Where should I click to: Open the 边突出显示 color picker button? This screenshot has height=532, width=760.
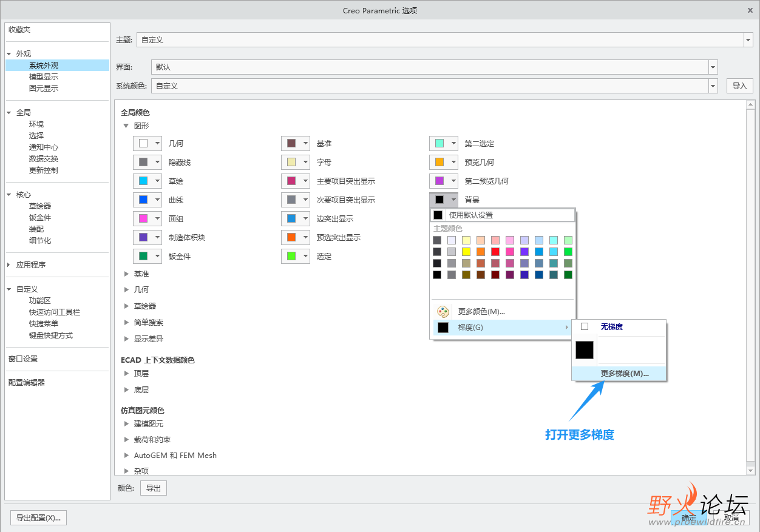296,219
